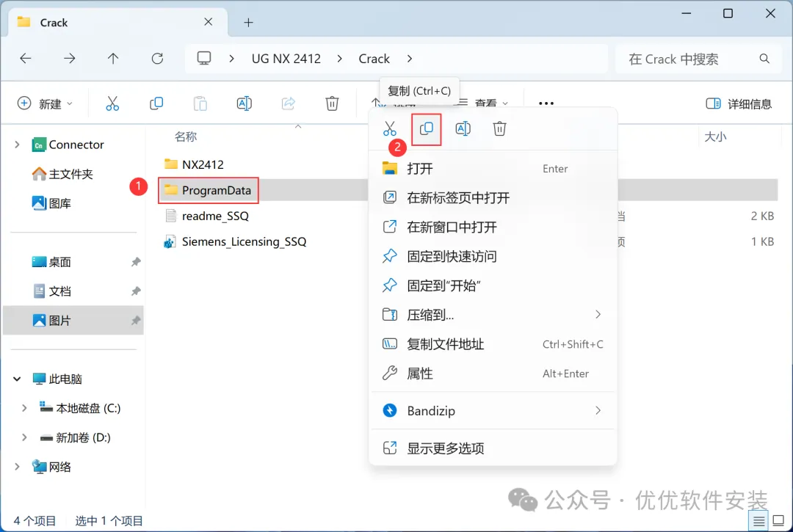
Task: Open the 新建 dropdown
Action: click(45, 103)
